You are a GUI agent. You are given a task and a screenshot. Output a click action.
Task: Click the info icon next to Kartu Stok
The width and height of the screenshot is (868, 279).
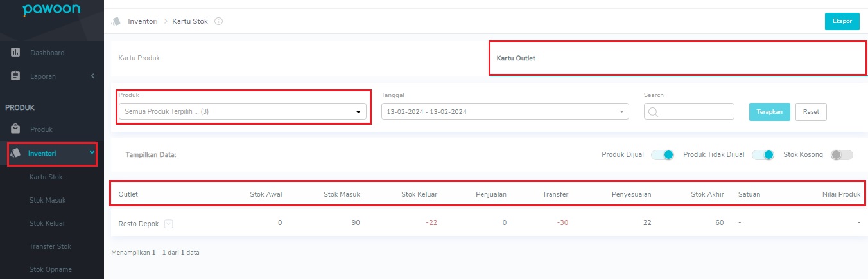click(218, 21)
